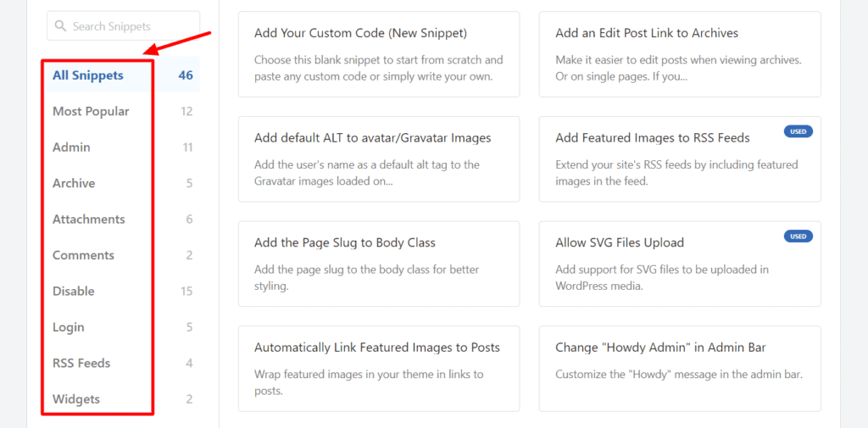Show the Archive snippets category

74,183
